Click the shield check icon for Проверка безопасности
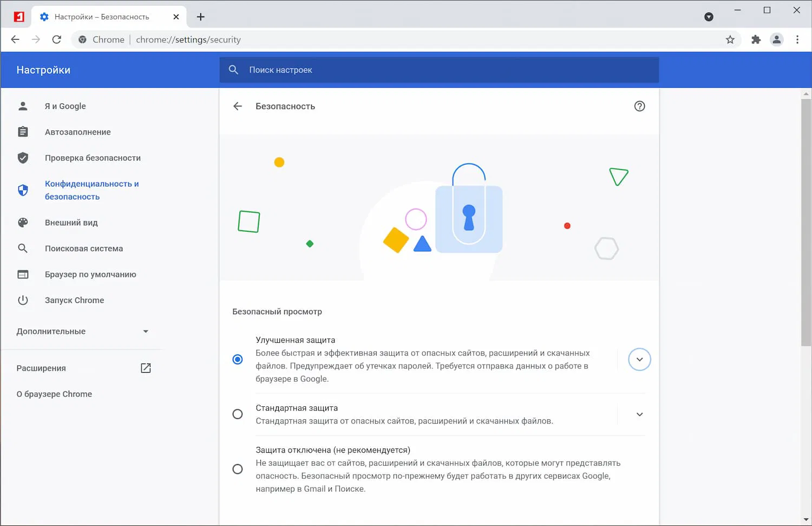Viewport: 812px width, 526px height. pos(23,158)
